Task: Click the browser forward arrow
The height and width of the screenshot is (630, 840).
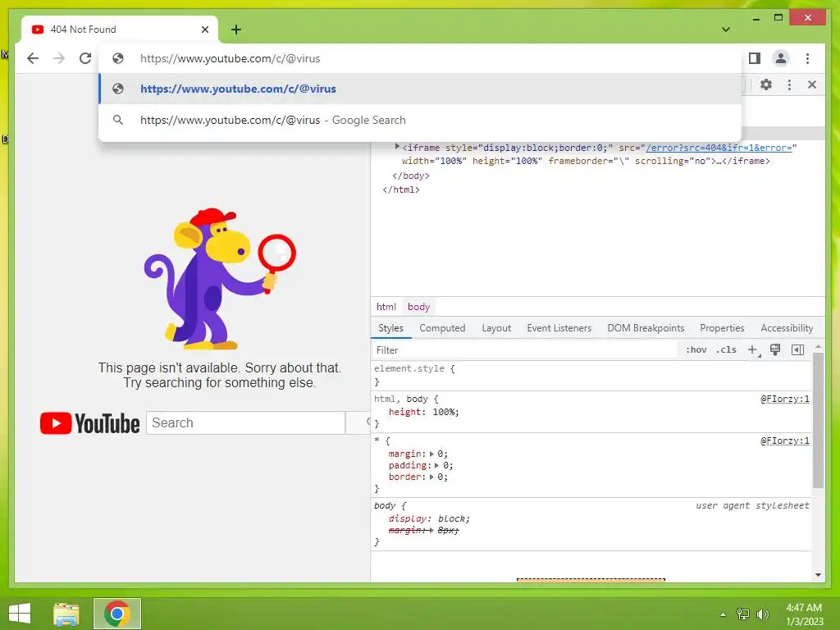Action: [x=59, y=58]
